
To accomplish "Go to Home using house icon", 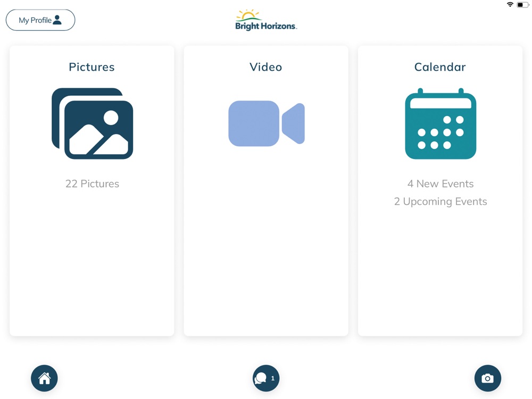I will pos(44,378).
